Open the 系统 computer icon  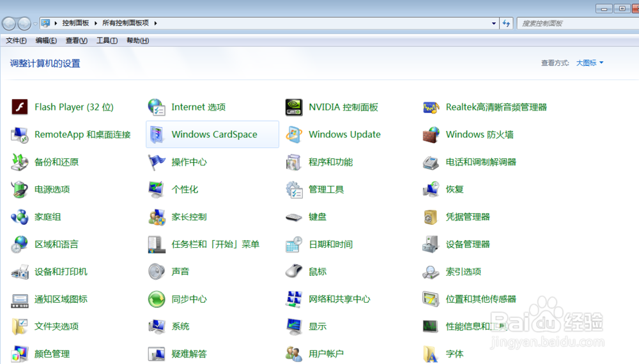(x=157, y=326)
